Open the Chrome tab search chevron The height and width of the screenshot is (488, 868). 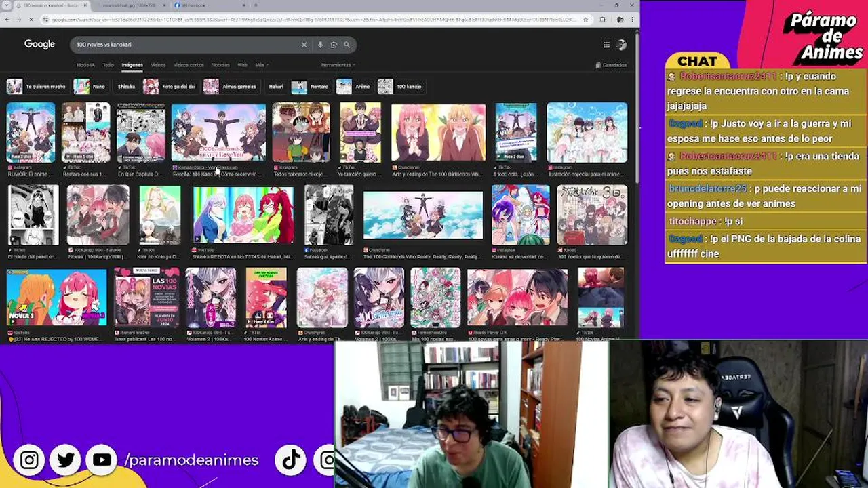(x=8, y=5)
